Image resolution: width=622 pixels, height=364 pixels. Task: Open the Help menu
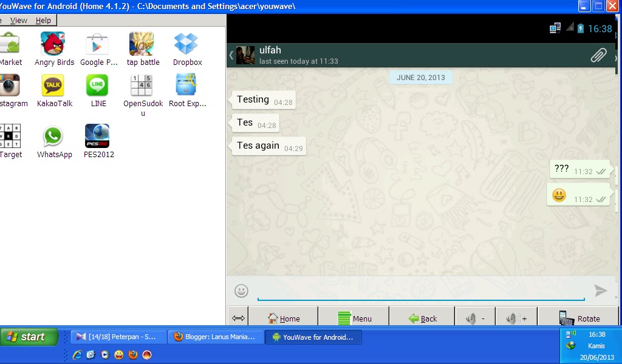tap(43, 20)
